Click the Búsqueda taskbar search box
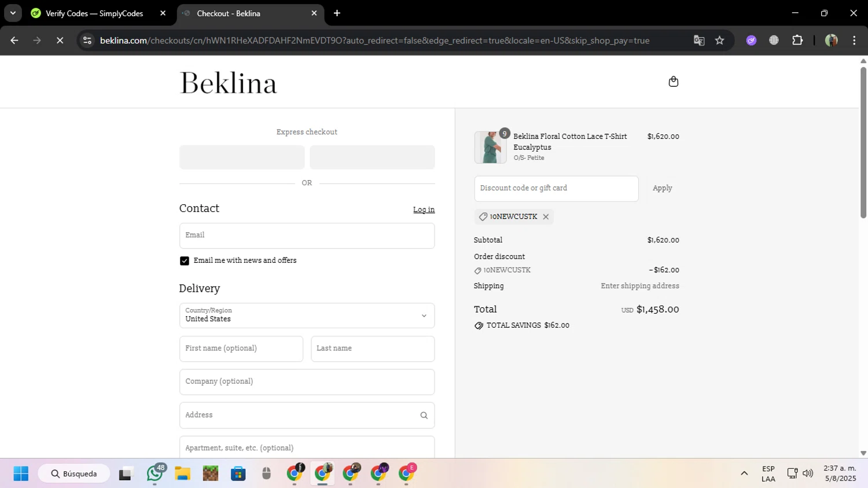This screenshot has height=488, width=868. [x=74, y=474]
